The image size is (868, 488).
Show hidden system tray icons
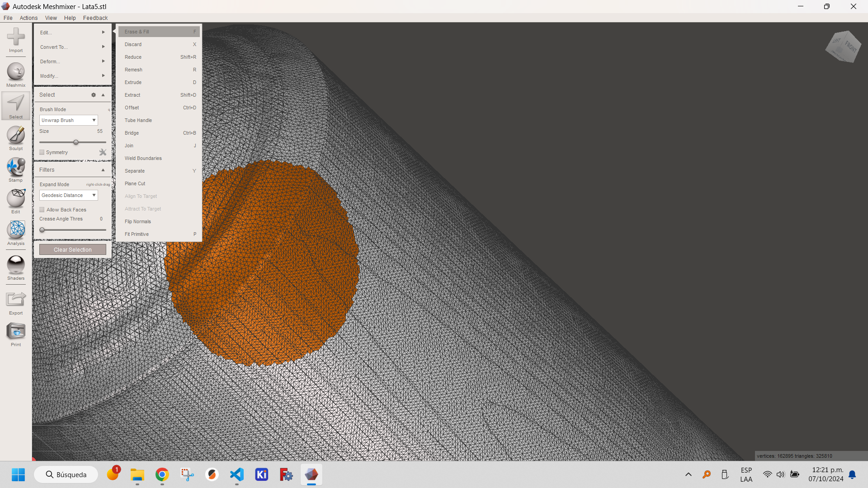click(x=689, y=474)
